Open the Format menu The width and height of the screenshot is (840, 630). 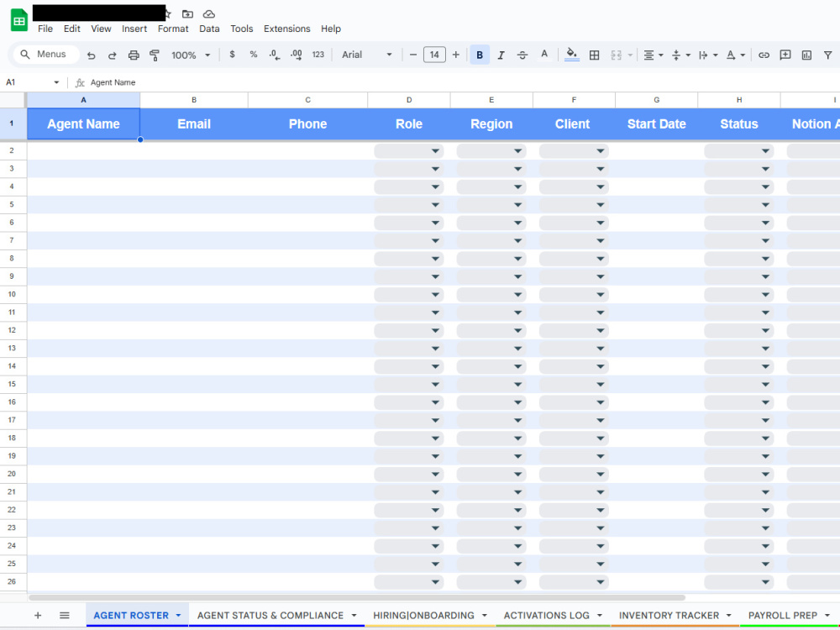[x=173, y=29]
